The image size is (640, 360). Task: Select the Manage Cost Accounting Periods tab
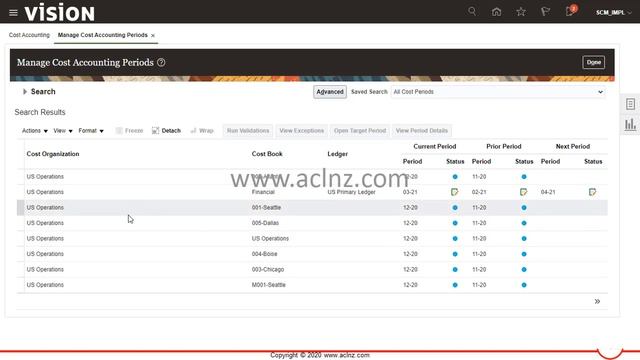(x=102, y=35)
